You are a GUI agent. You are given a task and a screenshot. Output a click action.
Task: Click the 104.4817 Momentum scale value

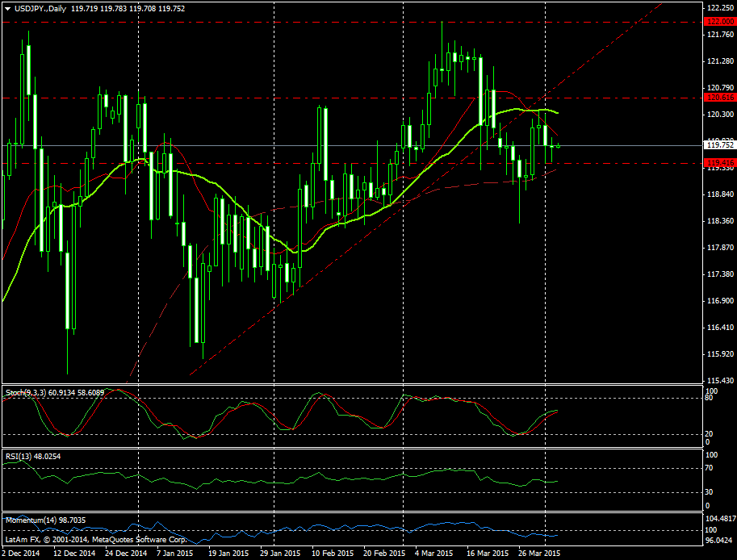[721, 519]
